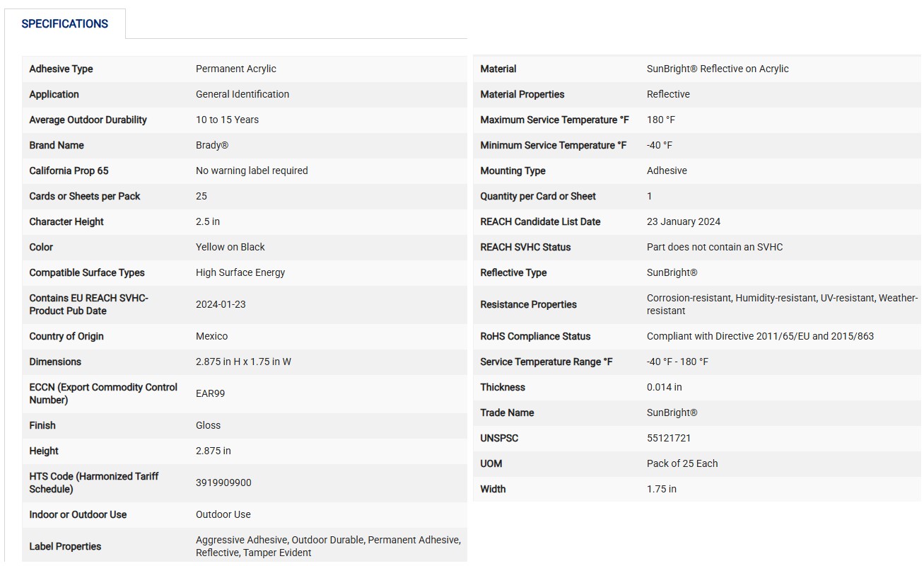Click the Brady® brand name value

point(212,145)
